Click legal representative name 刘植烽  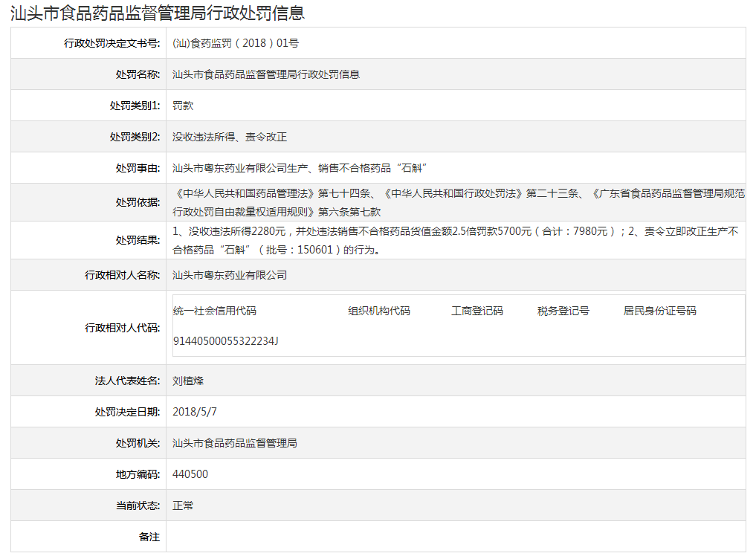tap(187, 381)
